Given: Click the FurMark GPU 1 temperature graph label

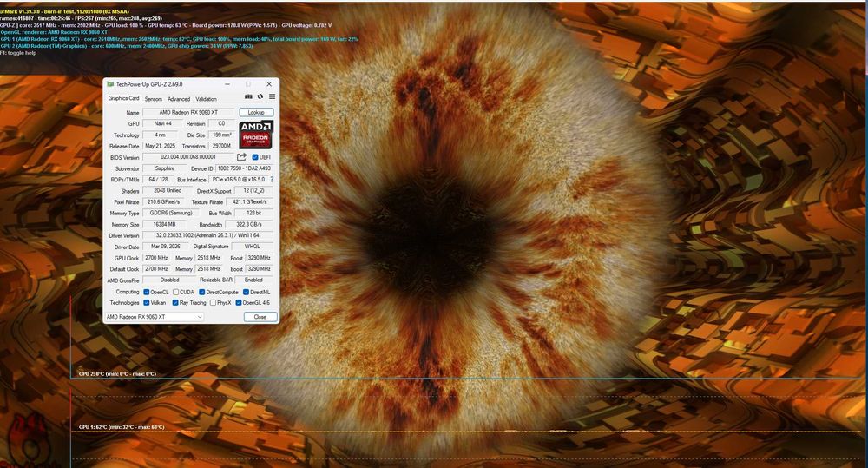Looking at the screenshot, I should (x=122, y=427).
